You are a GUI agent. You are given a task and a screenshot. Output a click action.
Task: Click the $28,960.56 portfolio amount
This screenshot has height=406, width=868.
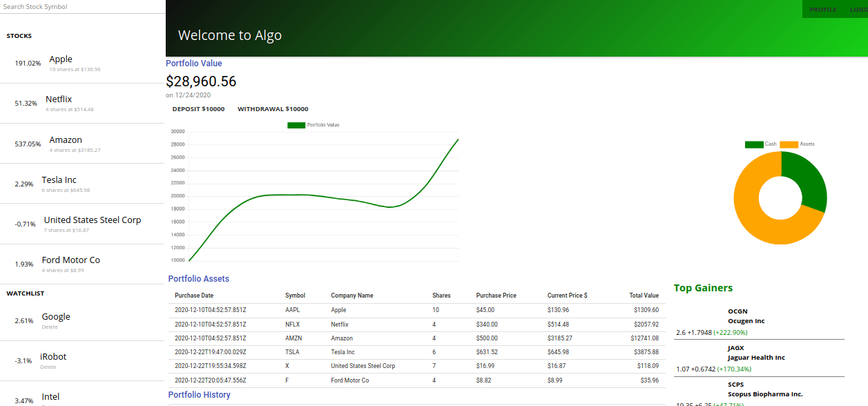pyautogui.click(x=201, y=81)
